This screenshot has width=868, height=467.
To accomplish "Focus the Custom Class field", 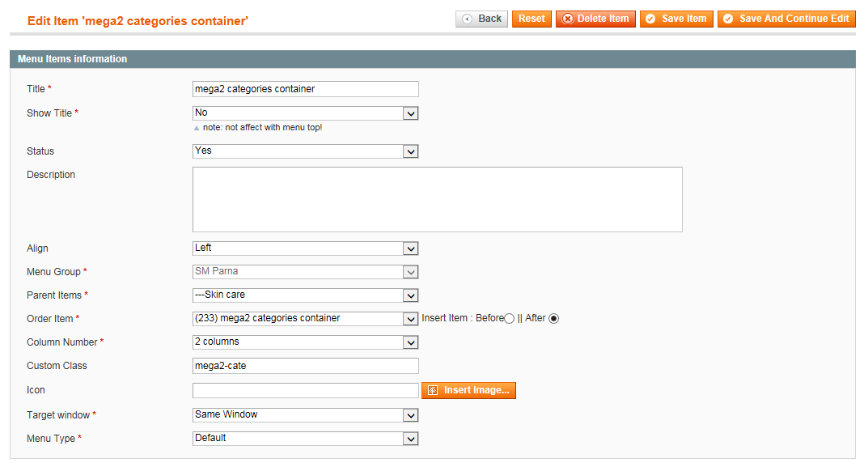I will [x=306, y=366].
